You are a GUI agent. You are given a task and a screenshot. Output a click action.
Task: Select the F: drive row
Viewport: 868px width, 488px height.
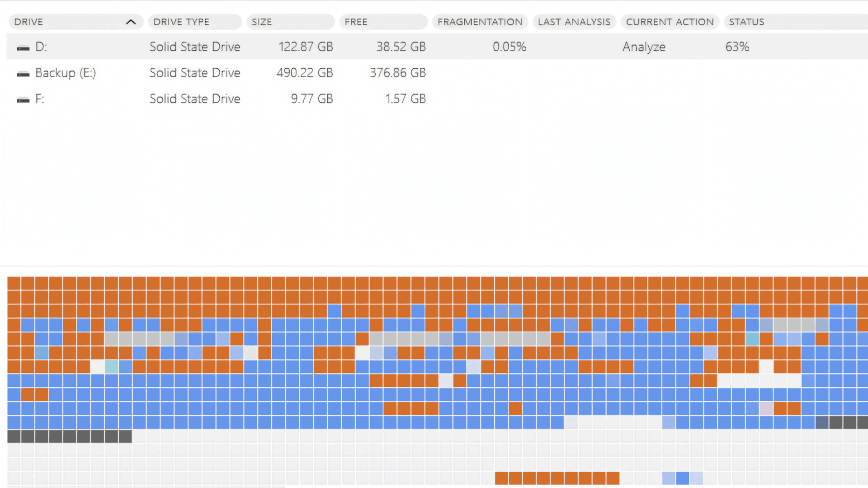(40, 99)
